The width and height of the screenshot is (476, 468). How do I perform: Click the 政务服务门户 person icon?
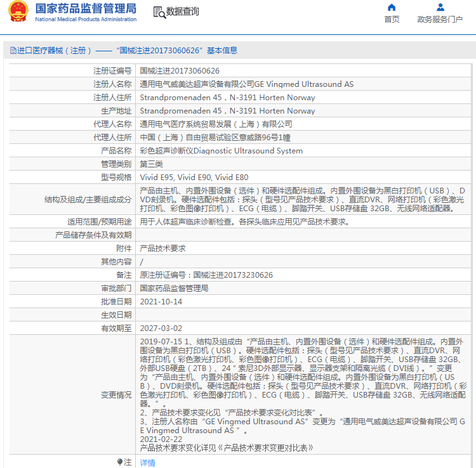pyautogui.click(x=440, y=7)
